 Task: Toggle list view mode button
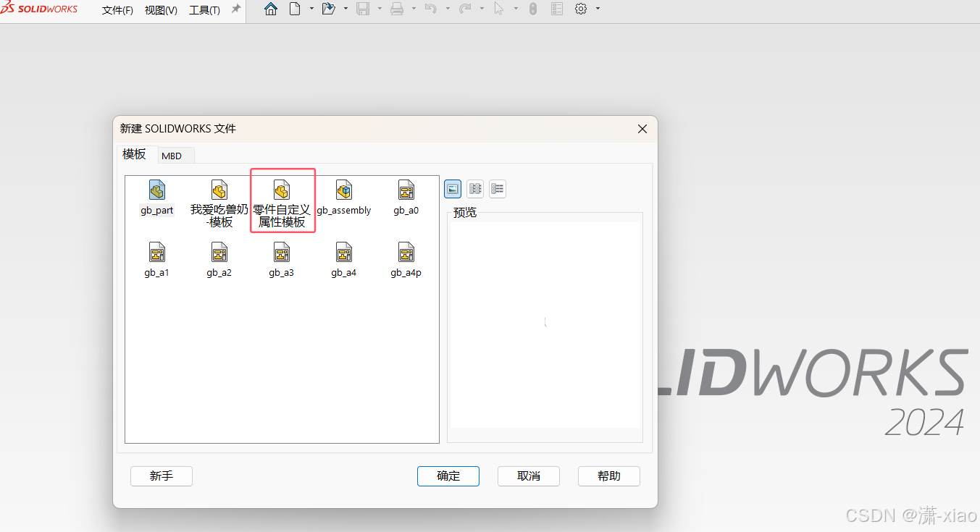point(475,189)
